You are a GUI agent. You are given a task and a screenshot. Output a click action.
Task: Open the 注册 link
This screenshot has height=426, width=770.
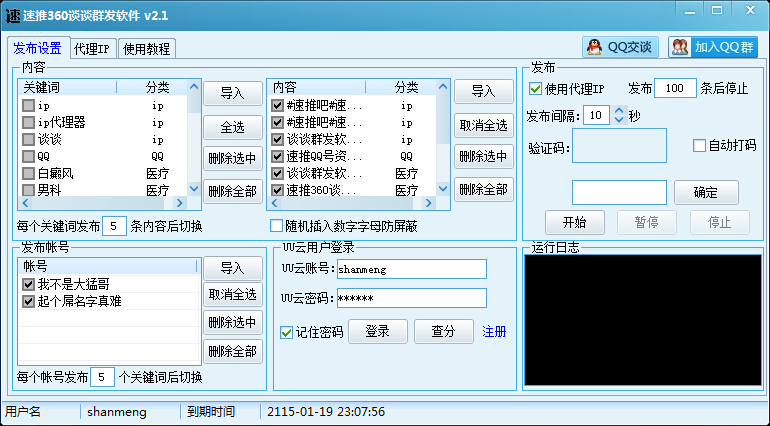pos(494,332)
